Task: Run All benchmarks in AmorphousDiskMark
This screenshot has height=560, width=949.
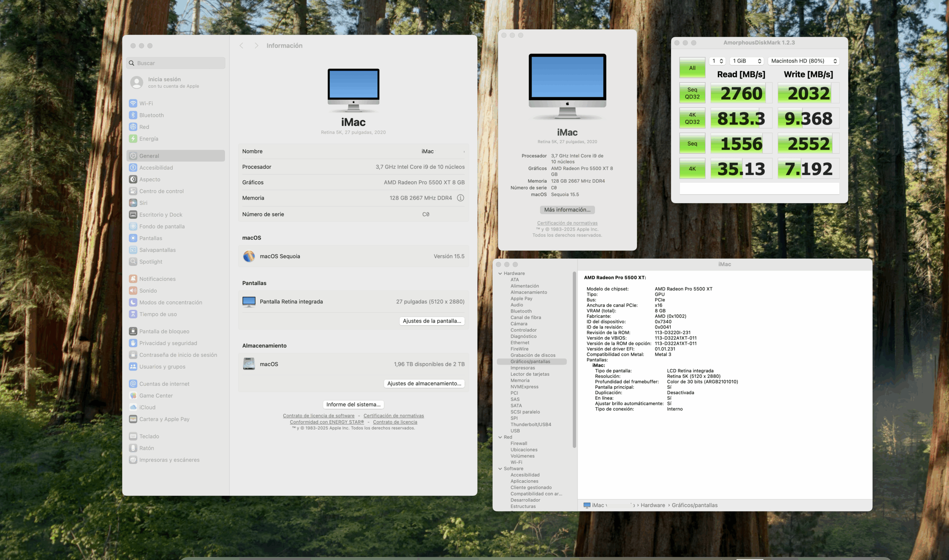Action: (x=692, y=68)
